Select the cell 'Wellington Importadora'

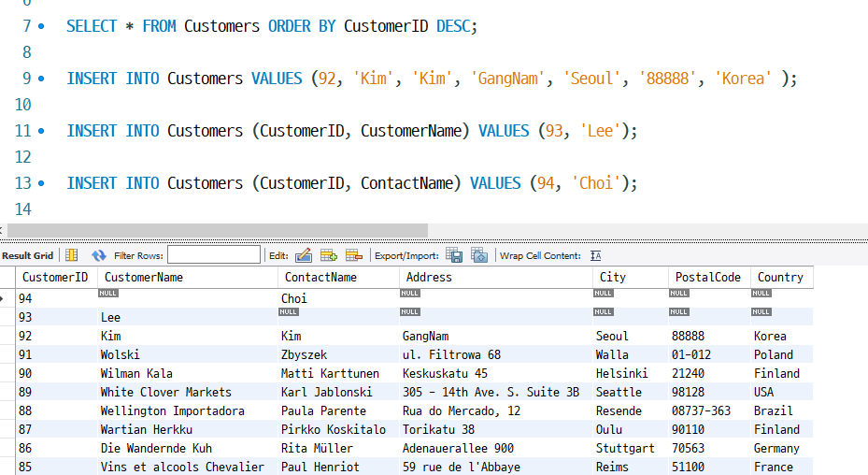tap(187, 410)
